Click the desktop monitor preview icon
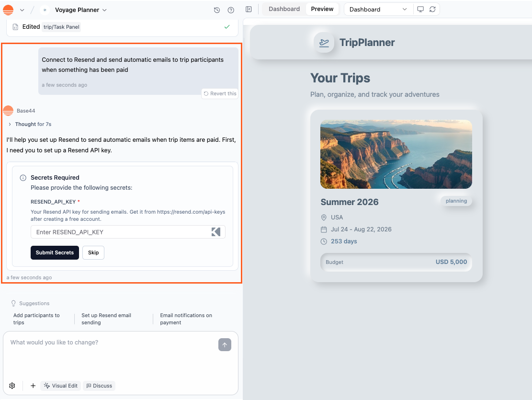Image resolution: width=532 pixels, height=400 pixels. 420,9
